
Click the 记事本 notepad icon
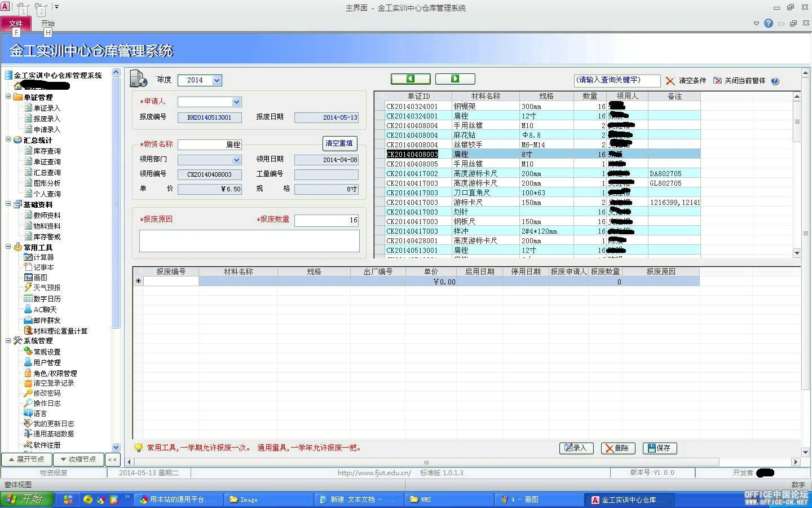coord(28,267)
